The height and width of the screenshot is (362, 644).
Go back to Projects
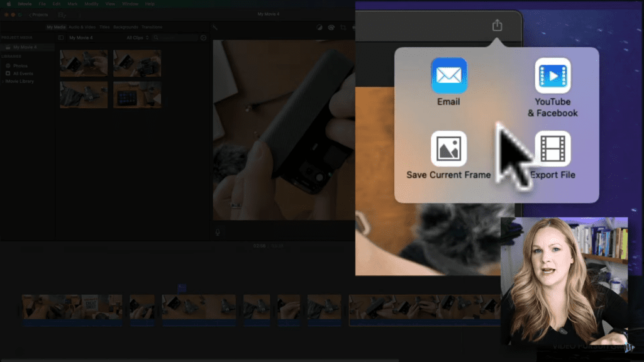click(38, 15)
